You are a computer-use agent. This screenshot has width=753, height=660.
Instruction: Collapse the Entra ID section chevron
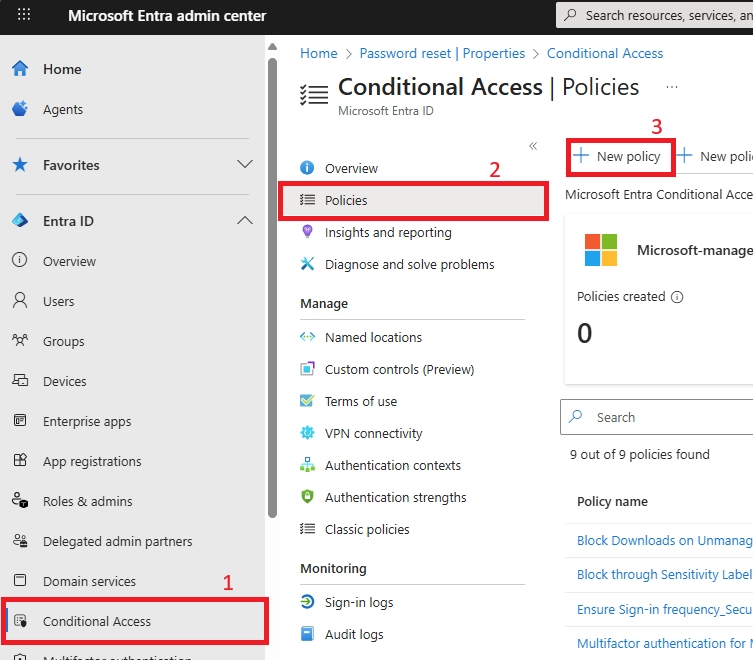[x=245, y=220]
